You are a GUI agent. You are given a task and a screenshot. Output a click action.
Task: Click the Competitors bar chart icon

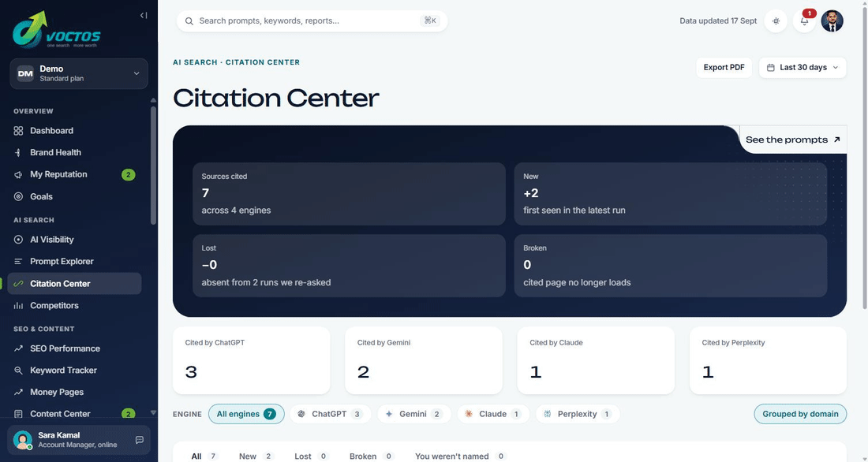18,305
